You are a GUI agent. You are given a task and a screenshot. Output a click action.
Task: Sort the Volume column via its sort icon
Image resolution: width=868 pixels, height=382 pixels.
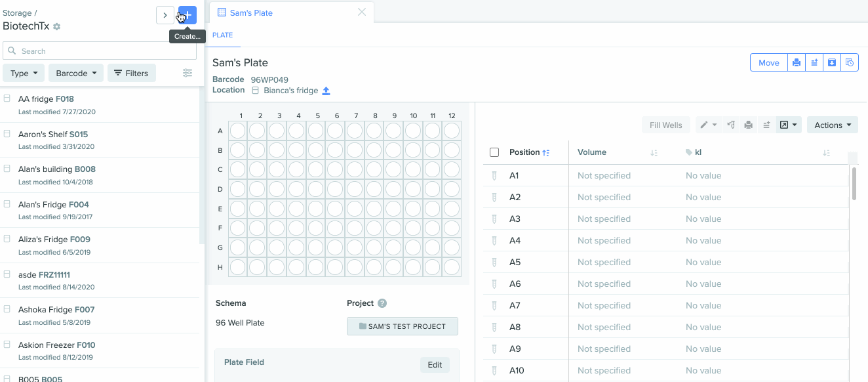click(654, 152)
